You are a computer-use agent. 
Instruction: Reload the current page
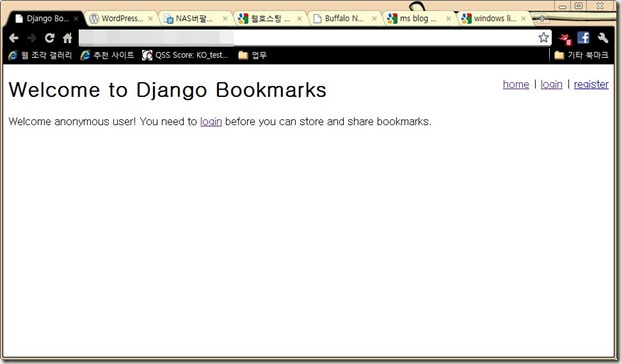click(x=50, y=38)
